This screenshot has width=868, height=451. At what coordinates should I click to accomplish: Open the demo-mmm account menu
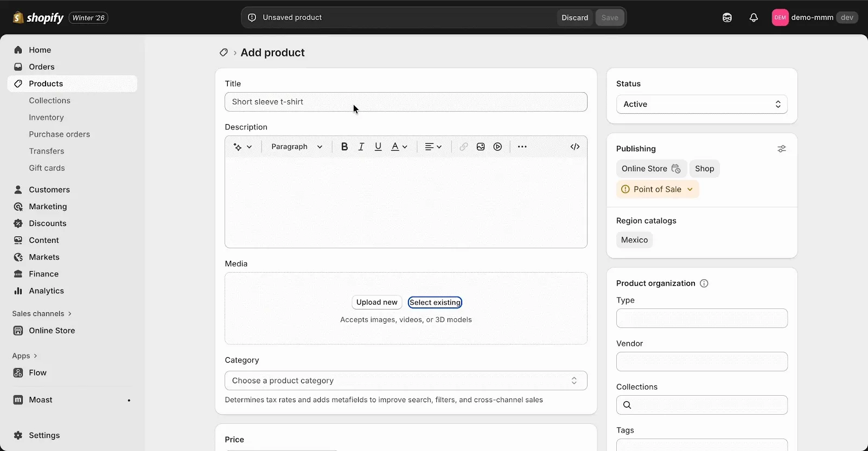pos(815,17)
